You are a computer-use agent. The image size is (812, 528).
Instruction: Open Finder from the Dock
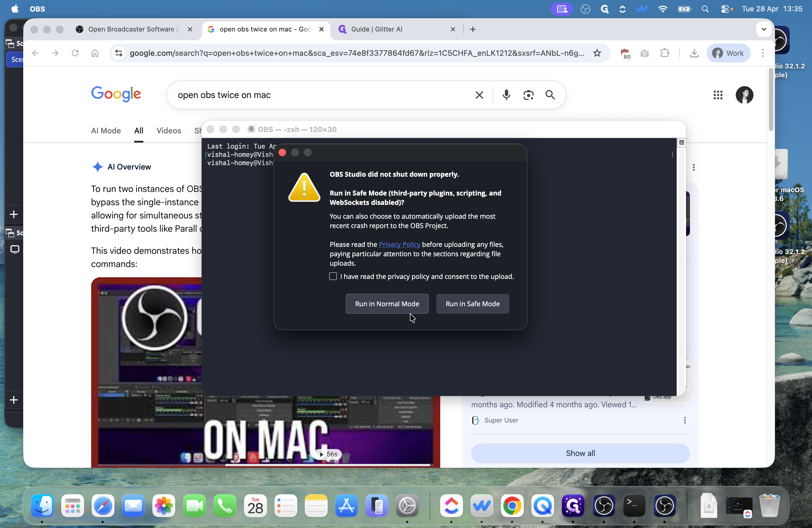pos(42,505)
